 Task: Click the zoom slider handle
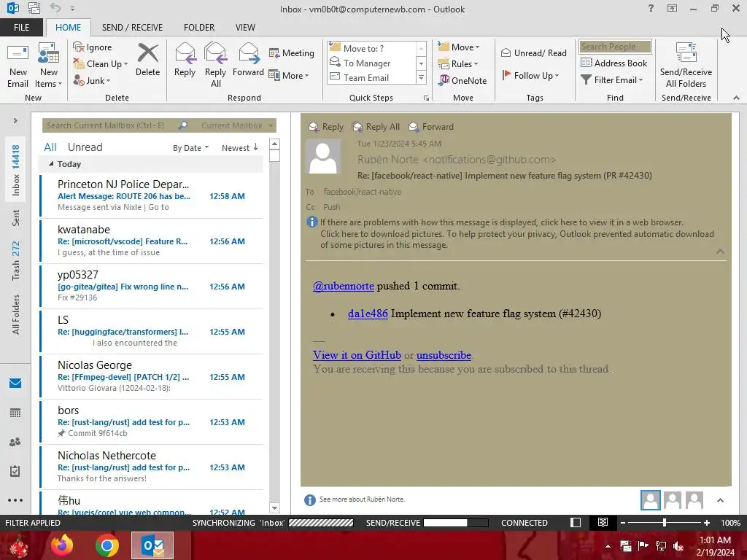tap(664, 522)
